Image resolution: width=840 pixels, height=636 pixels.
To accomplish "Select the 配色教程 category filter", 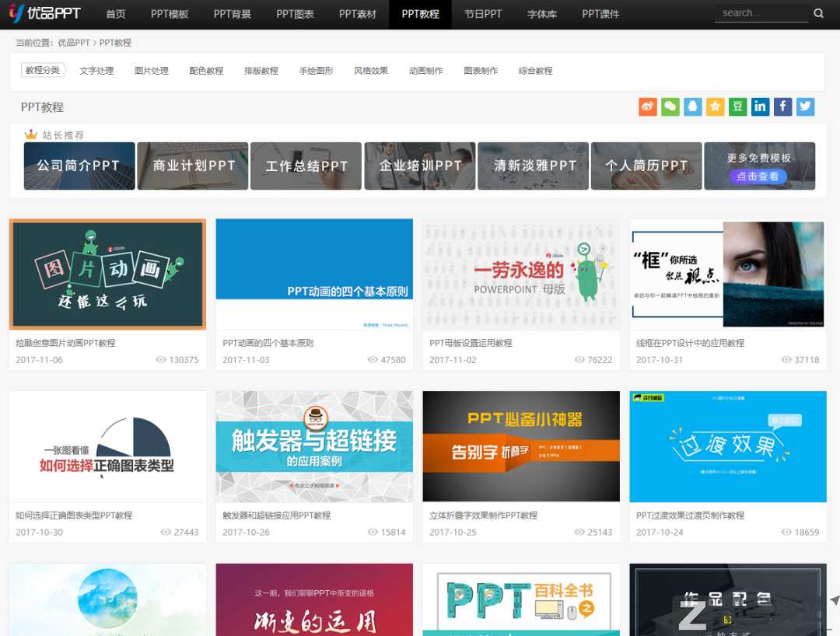I will [205, 70].
